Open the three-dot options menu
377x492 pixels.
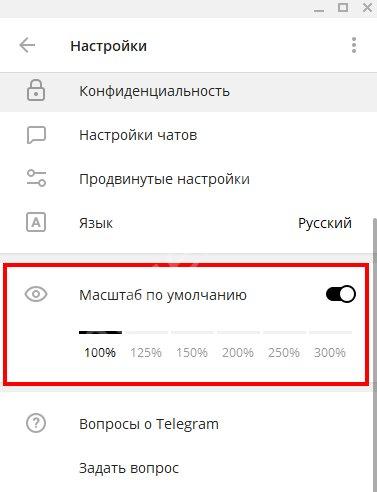pos(354,45)
